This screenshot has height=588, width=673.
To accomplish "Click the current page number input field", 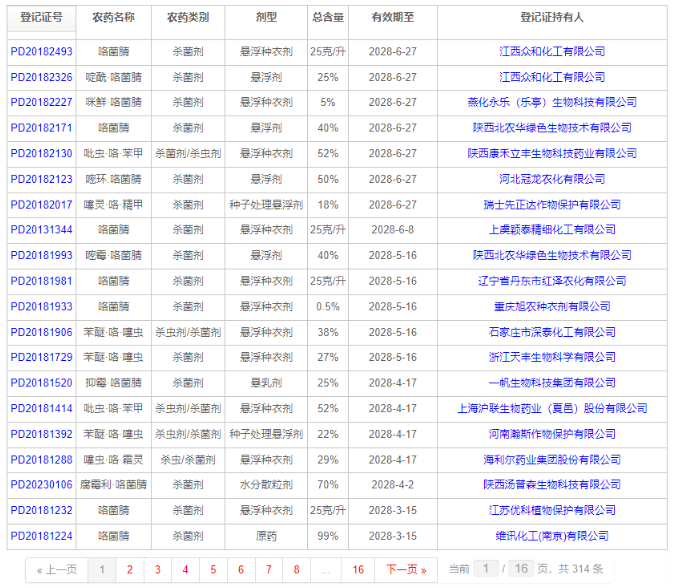I will point(485,569).
